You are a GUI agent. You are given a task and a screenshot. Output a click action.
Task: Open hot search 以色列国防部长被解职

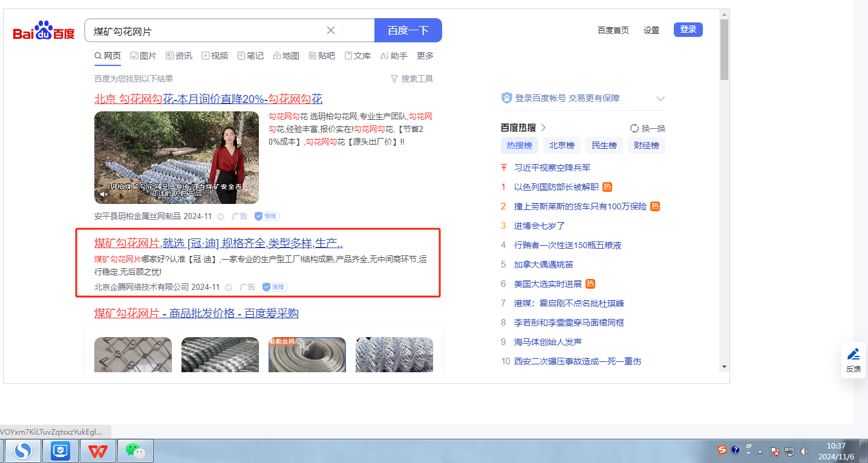pyautogui.click(x=556, y=187)
